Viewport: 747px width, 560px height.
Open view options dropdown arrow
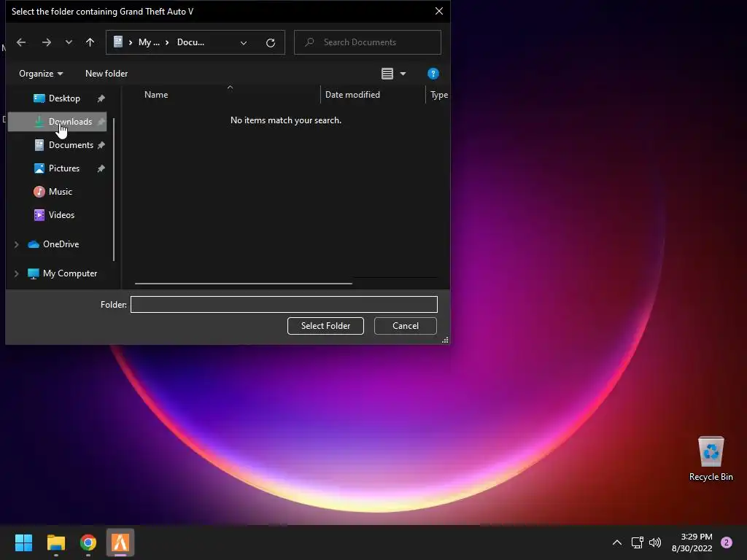(x=403, y=74)
